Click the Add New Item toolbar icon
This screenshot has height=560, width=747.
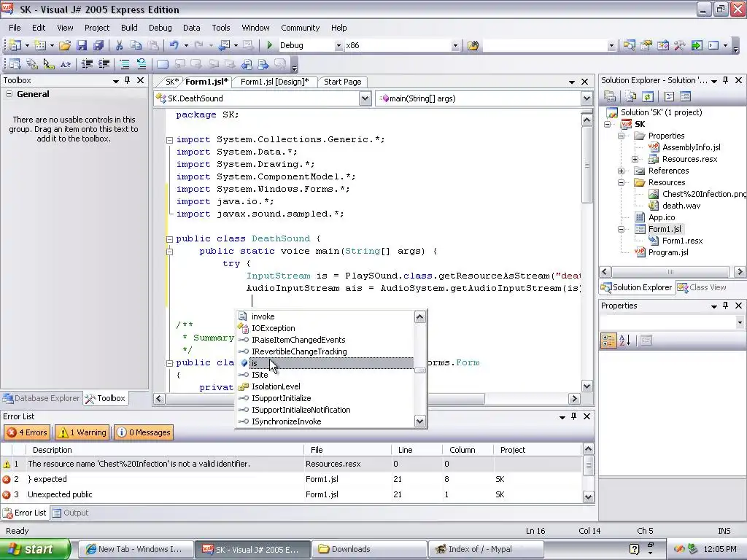40,45
